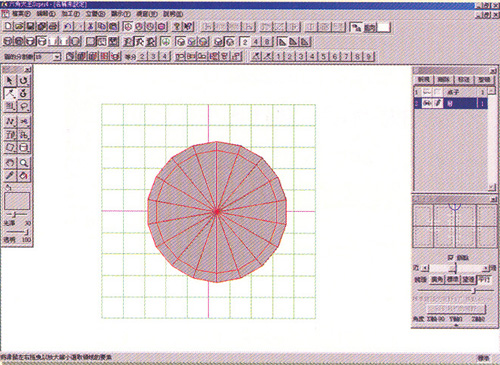This screenshot has width=500, height=365.
Task: Select the lasso selection tool
Action: [x=23, y=106]
